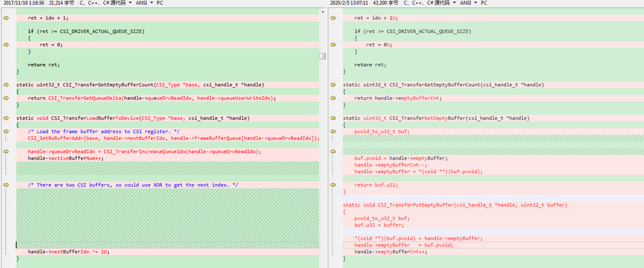Click left-pane copy arrow beside 'ret = idx + 1;'

6,18
